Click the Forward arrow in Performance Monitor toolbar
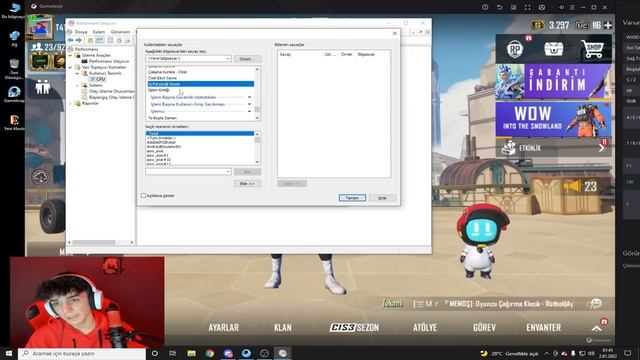 79,40
